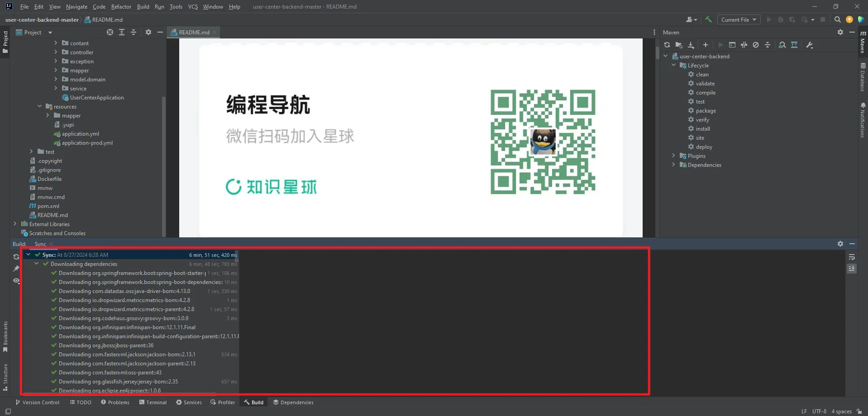
Task: Click the Build panel resync icon
Action: [16, 257]
